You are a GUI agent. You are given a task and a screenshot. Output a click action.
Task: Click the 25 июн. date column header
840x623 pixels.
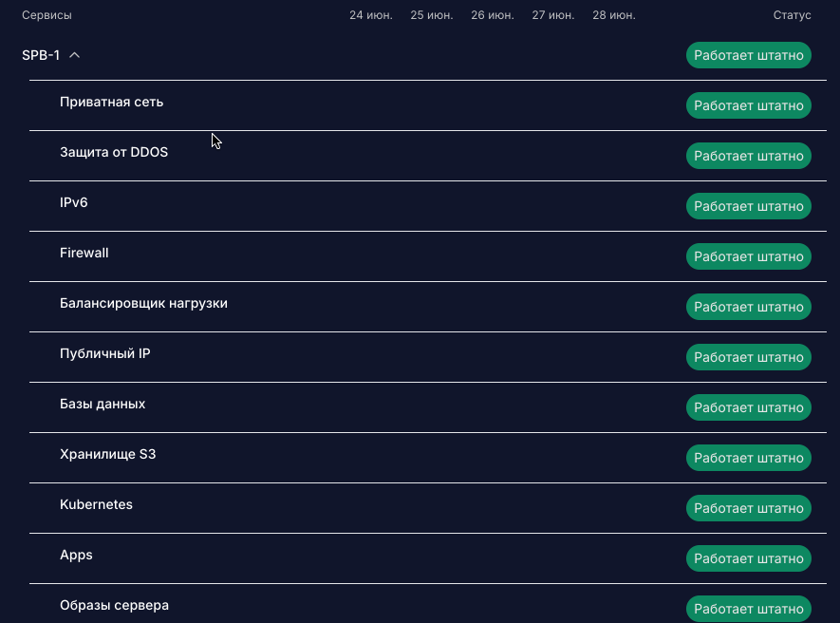(x=432, y=15)
